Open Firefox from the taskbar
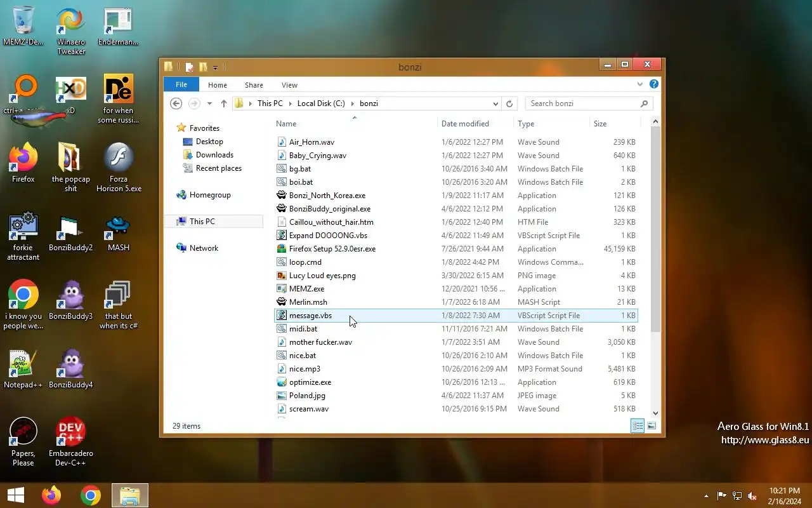The height and width of the screenshot is (508, 812). pyautogui.click(x=51, y=495)
